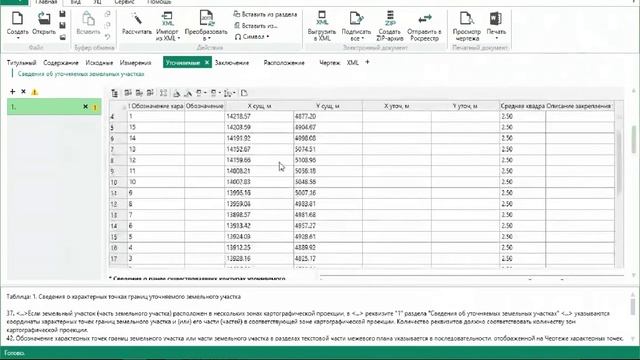Open the Содержание section tab
The width and height of the screenshot is (640, 360).
(x=60, y=62)
